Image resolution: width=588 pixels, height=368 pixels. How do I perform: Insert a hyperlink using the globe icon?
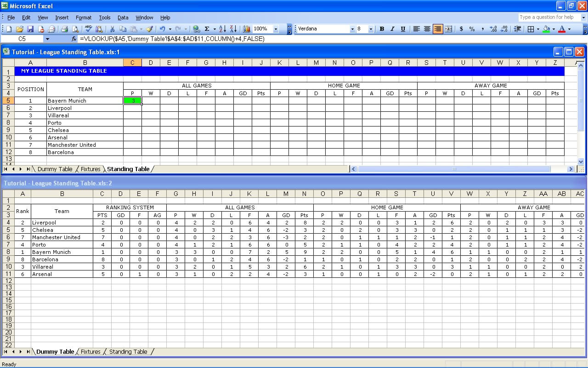click(x=196, y=29)
